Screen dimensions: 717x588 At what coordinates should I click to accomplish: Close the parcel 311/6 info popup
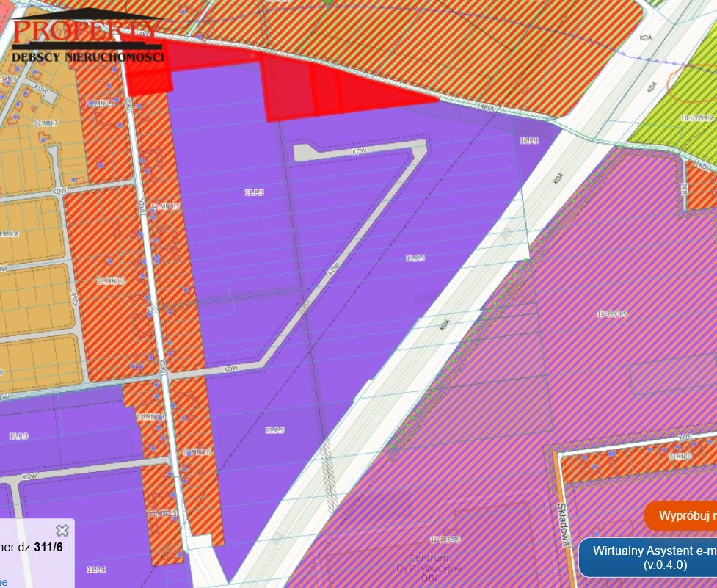point(62,531)
